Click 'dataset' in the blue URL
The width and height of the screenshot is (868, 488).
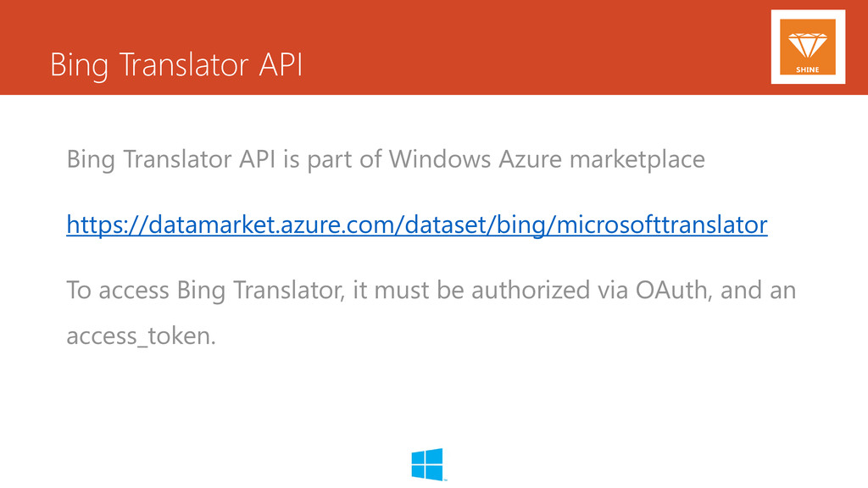coord(445,225)
